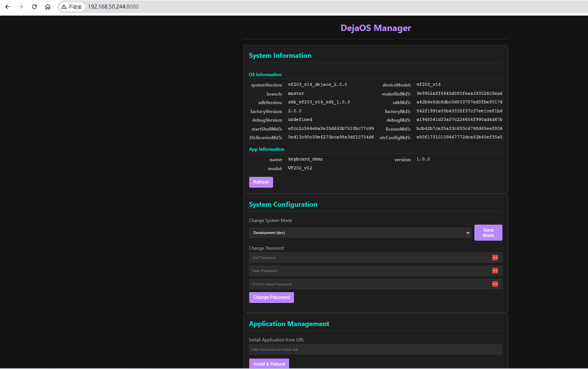
Task: Click password manager icon in Confirm New Password field
Action: click(495, 284)
